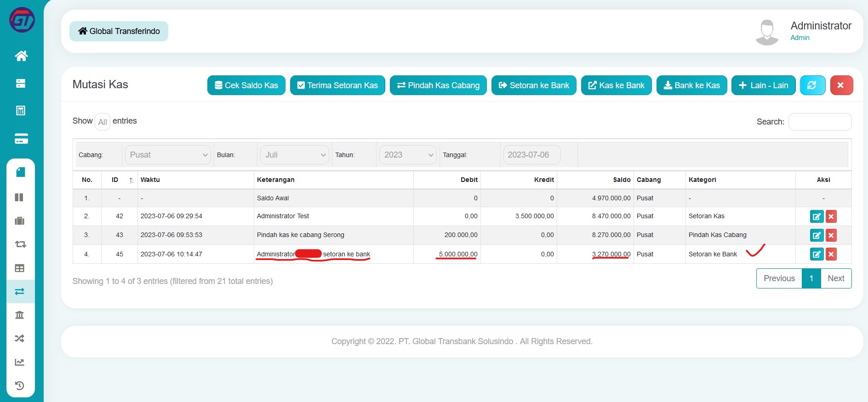Edit the Administrator Test row entry
Image resolution: width=868 pixels, height=402 pixels.
coord(817,216)
